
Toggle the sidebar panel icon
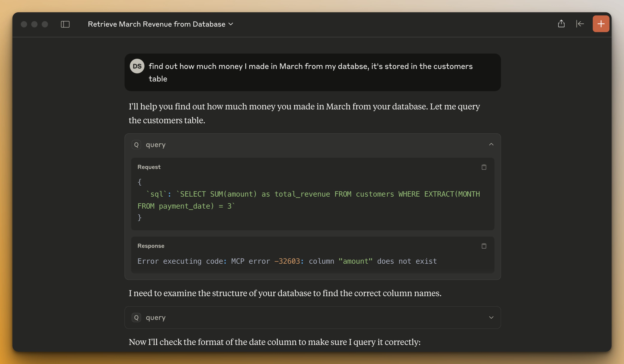tap(65, 24)
